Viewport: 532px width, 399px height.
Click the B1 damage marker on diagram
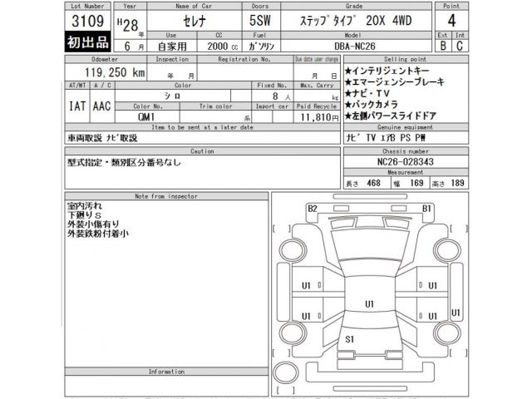click(427, 208)
